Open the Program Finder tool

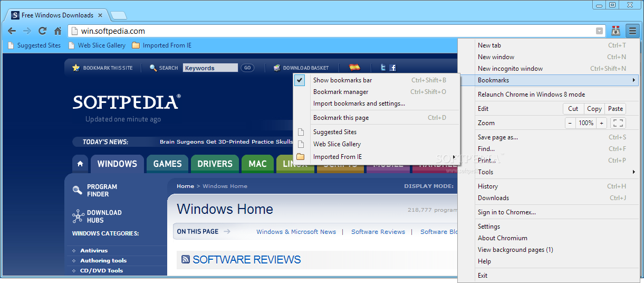click(95, 190)
